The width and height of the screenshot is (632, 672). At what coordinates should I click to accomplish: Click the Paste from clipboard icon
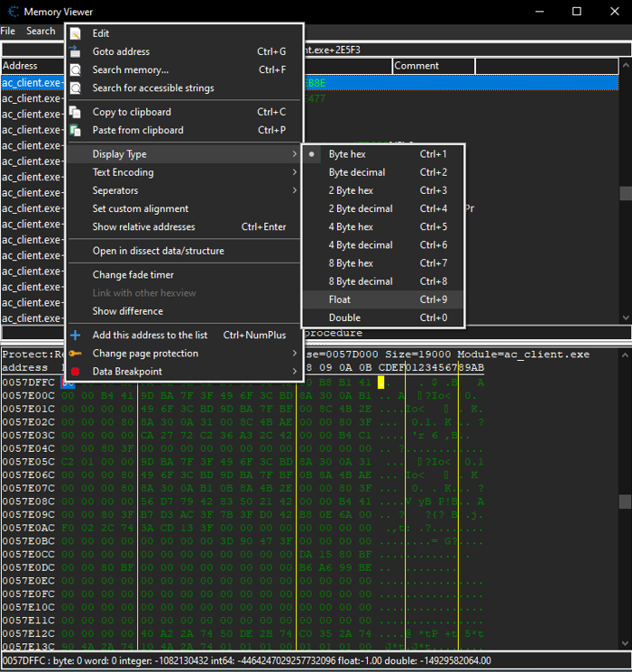tap(76, 130)
